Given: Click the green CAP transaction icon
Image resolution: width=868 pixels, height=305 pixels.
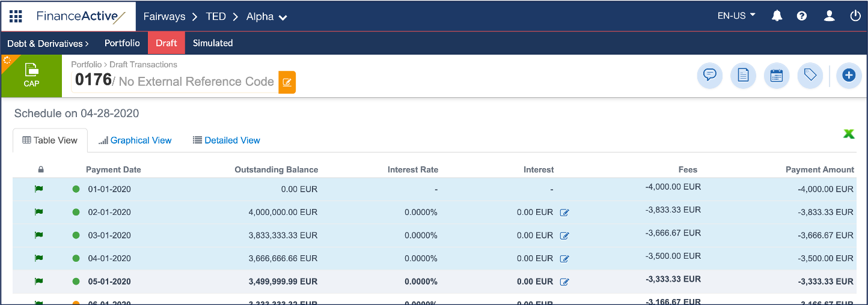Looking at the screenshot, I should (31, 76).
